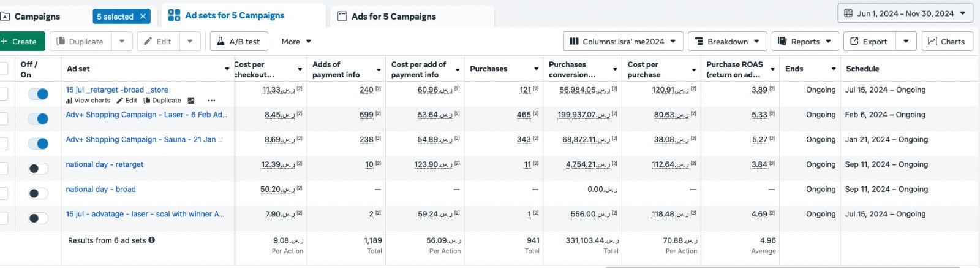Open Charts view from the toolbar
Viewport: 980px width, 268px height.
946,42
